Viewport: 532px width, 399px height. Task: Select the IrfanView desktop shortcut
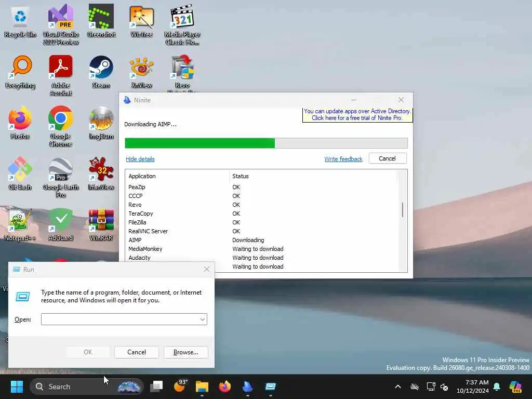[101, 174]
